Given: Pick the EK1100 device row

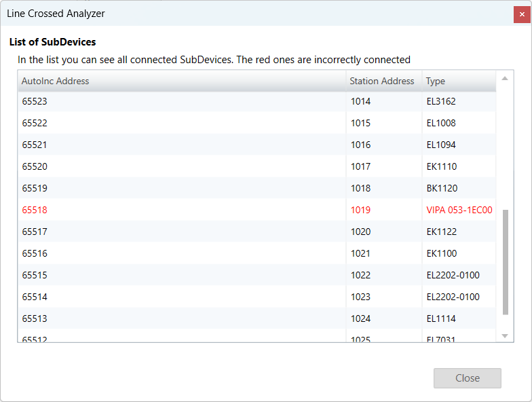Looking at the screenshot, I should (441, 253).
